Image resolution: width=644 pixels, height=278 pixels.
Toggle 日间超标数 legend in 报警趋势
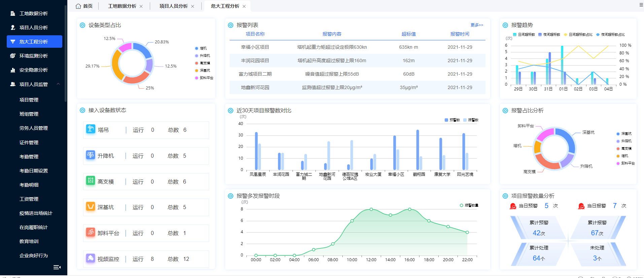[x=524, y=35]
